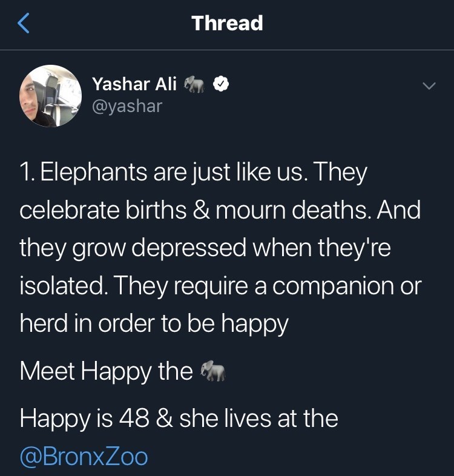Open Yashar Ali's profile picture
This screenshot has width=454, height=476.
pyautogui.click(x=51, y=96)
